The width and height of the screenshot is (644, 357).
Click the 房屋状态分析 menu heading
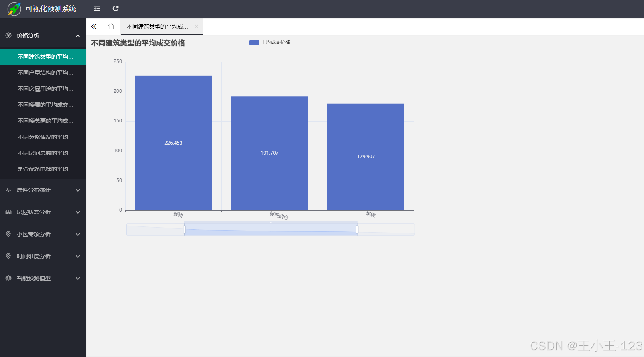coord(43,212)
